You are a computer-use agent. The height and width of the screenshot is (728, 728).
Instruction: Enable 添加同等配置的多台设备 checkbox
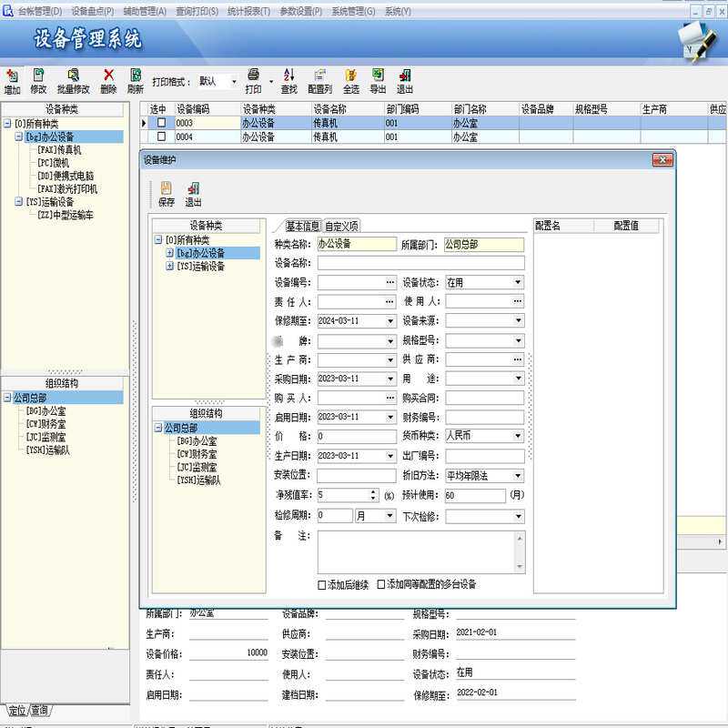tap(380, 584)
